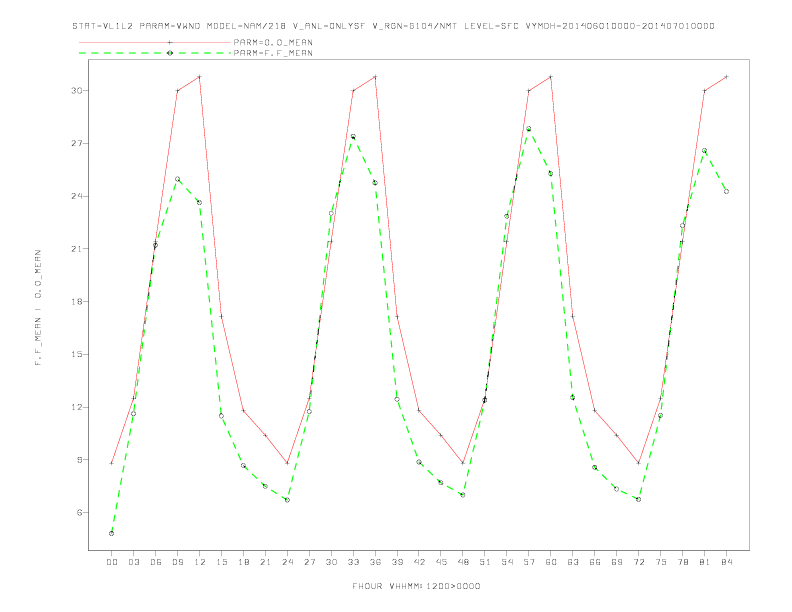Screen dimensions: 792x612
Task: Click y-axis tick value 9
Action: click(80, 460)
